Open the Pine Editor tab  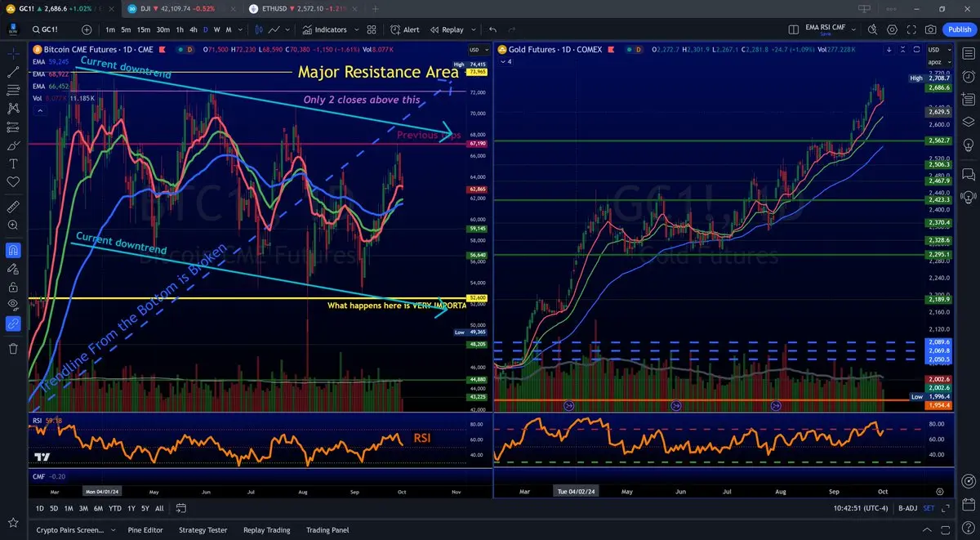[x=145, y=530]
